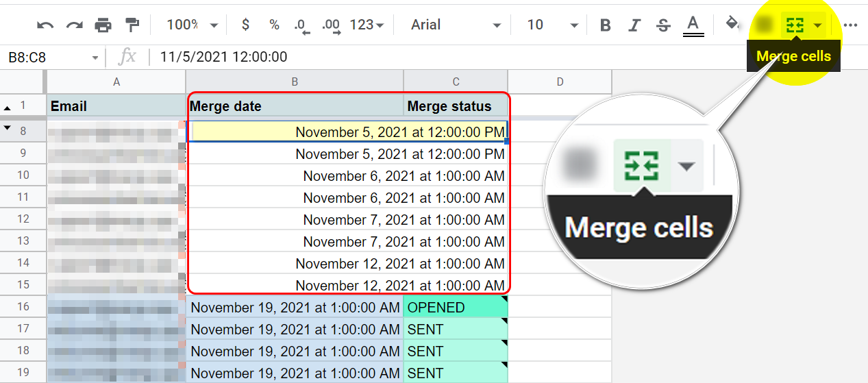
Task: Select the Email header cell
Action: [x=116, y=106]
